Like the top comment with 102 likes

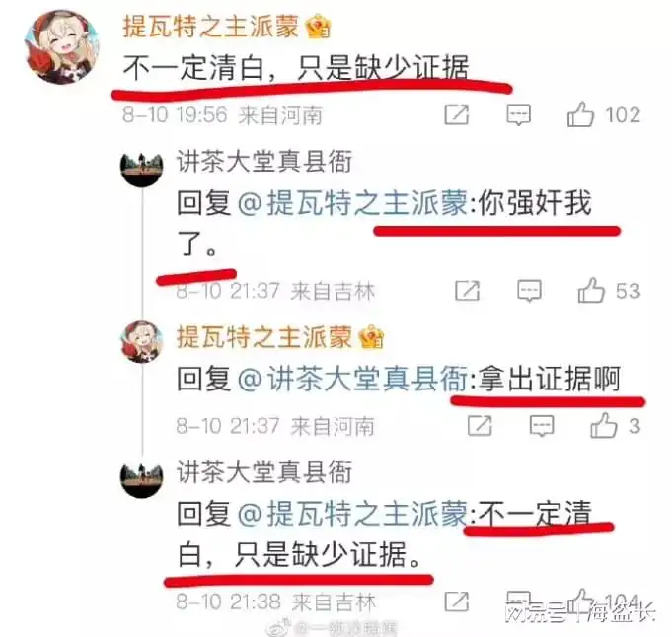tap(580, 114)
